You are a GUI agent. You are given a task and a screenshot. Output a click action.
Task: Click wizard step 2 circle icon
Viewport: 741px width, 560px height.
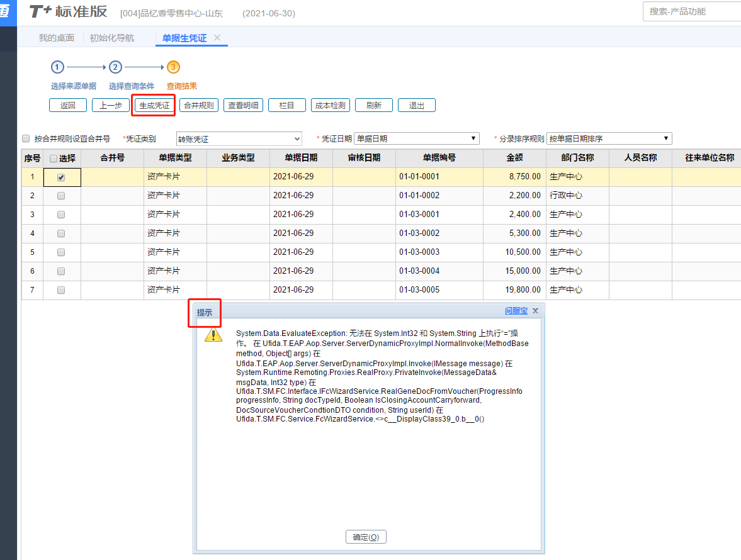tap(115, 67)
